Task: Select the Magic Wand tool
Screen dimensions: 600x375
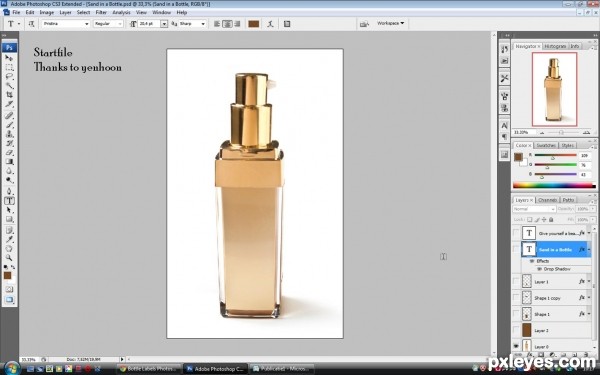Action: pyautogui.click(x=9, y=86)
